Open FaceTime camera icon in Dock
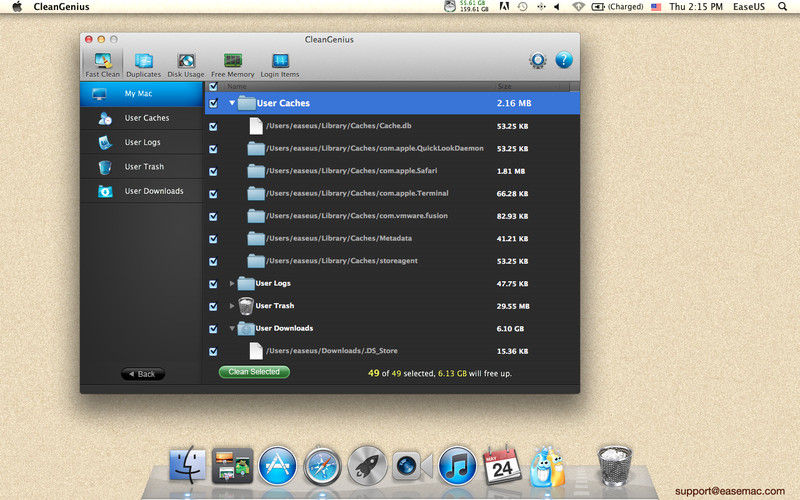 click(412, 465)
